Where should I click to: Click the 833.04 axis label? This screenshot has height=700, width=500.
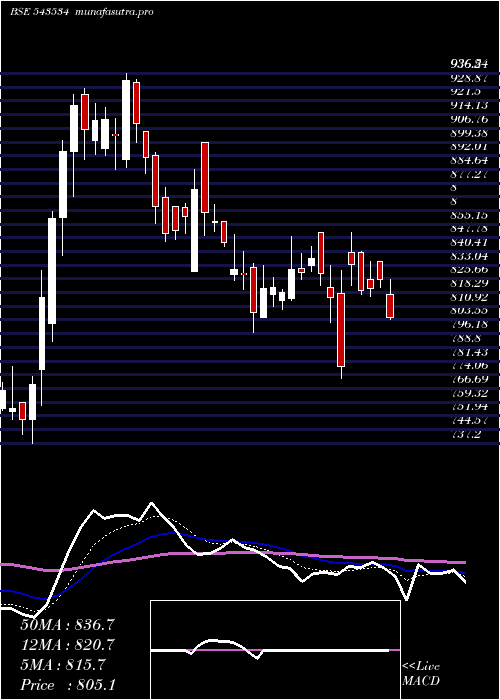[468, 256]
